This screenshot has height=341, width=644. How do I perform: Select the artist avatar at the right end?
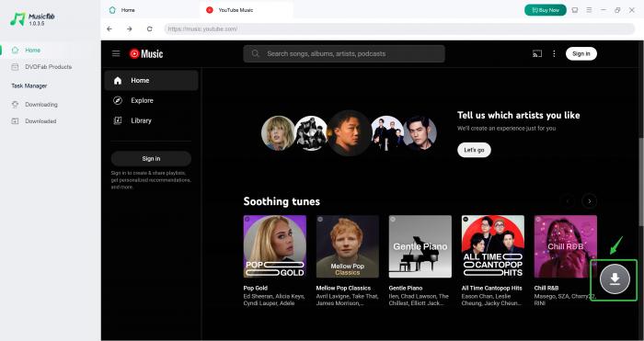point(420,133)
